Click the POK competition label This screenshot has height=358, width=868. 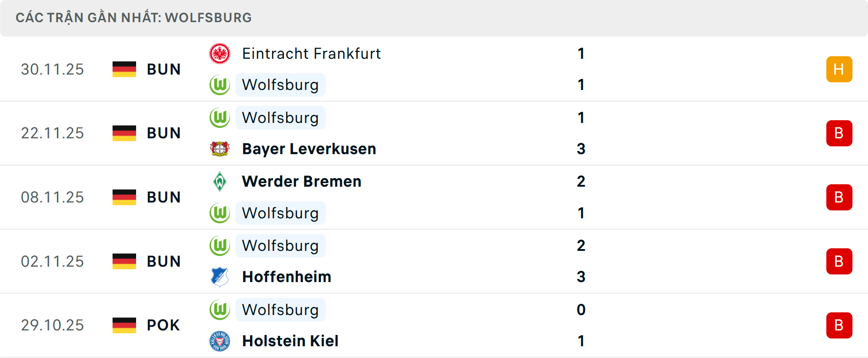163,325
